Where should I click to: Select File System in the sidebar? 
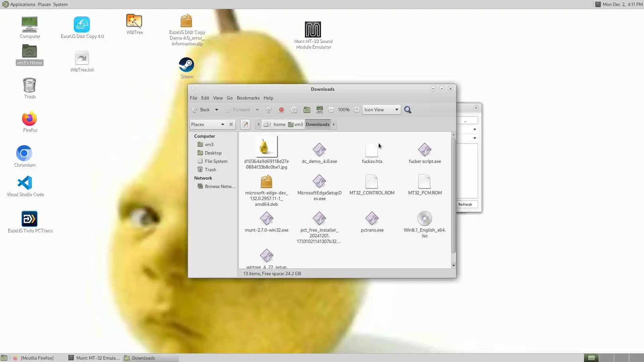[x=216, y=161]
